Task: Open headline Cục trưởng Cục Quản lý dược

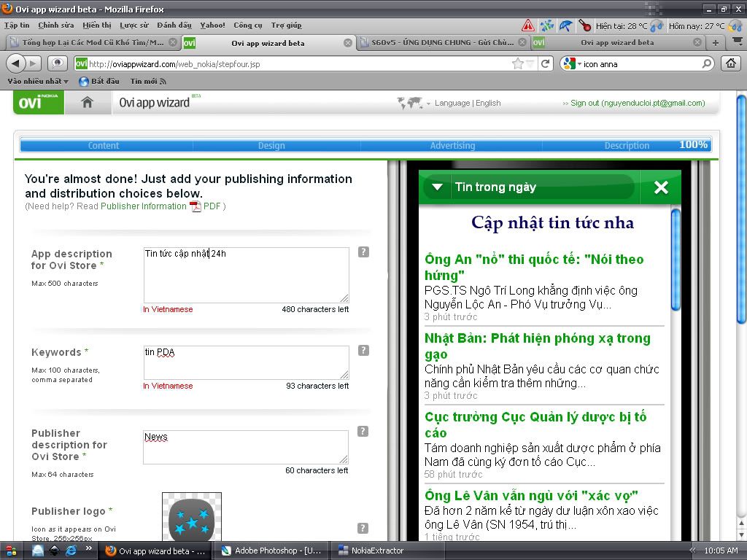Action: pos(535,425)
